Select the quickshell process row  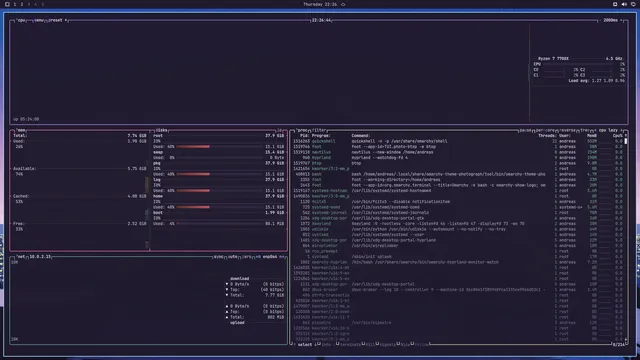(458, 141)
